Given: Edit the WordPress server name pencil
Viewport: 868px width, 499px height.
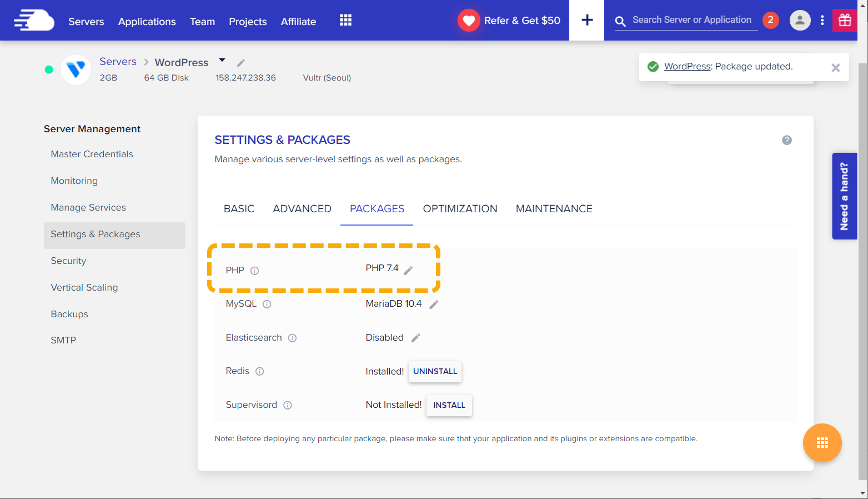Looking at the screenshot, I should pyautogui.click(x=241, y=62).
